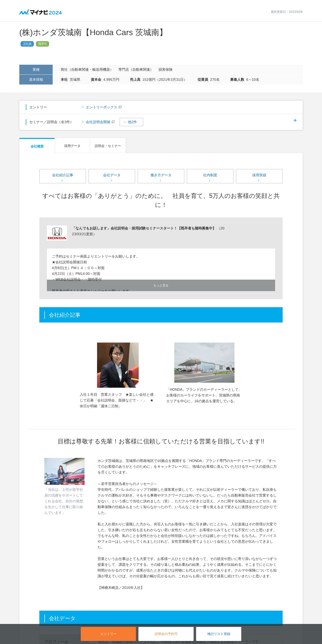This screenshot has height=644, width=322.
Task: Click the 損害保険 industry text
Action: pos(166,69)
